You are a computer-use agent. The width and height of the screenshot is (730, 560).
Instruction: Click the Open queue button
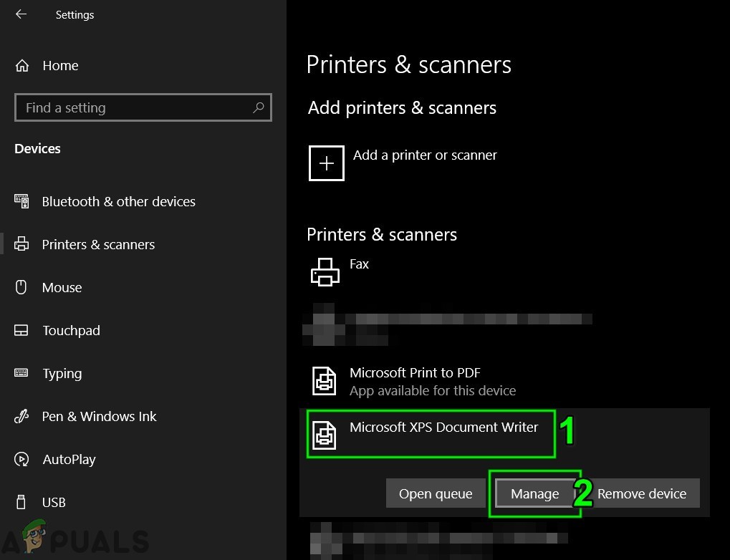436,493
